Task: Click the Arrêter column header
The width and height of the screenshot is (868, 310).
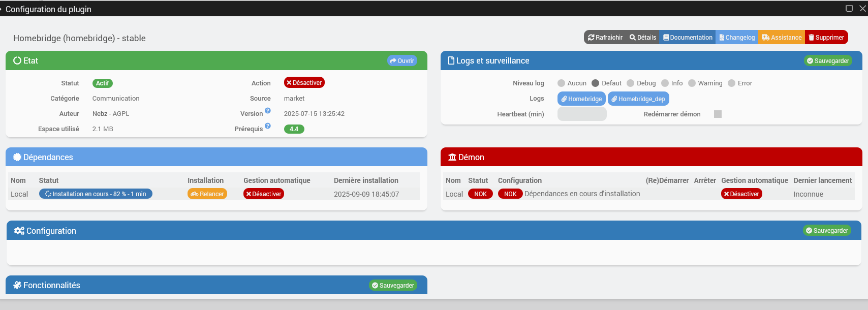Action: [705, 180]
